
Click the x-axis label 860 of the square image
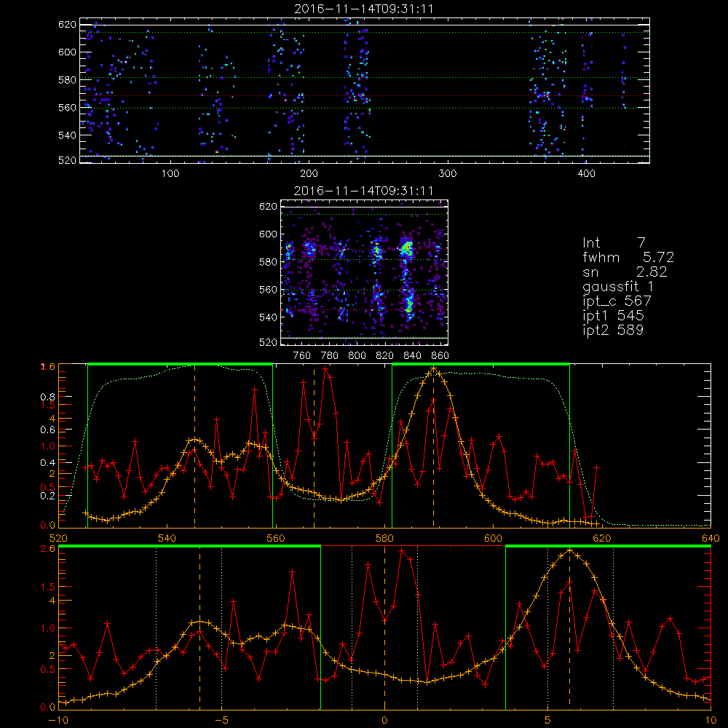pyautogui.click(x=440, y=356)
